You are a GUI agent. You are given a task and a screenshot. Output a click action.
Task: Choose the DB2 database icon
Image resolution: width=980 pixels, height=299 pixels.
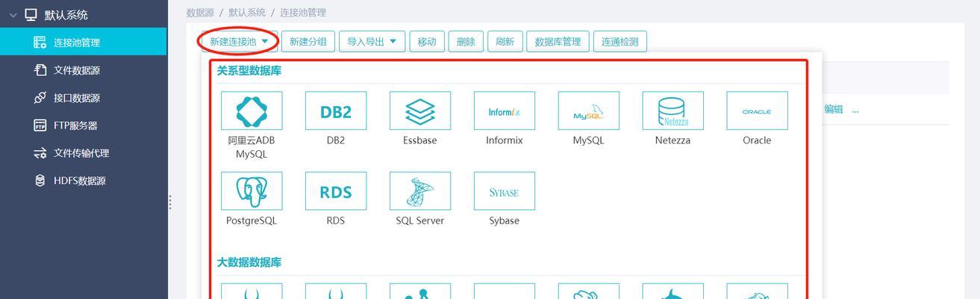pyautogui.click(x=336, y=111)
